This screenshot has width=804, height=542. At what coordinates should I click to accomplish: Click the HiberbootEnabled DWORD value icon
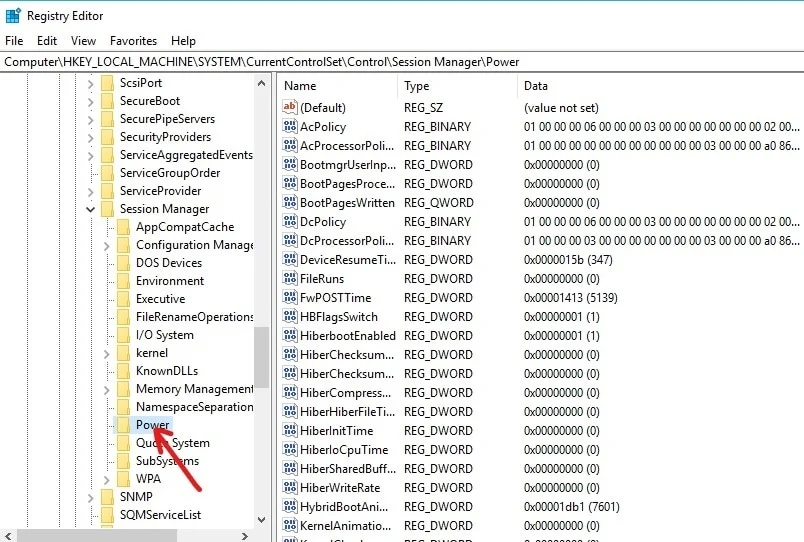point(290,336)
